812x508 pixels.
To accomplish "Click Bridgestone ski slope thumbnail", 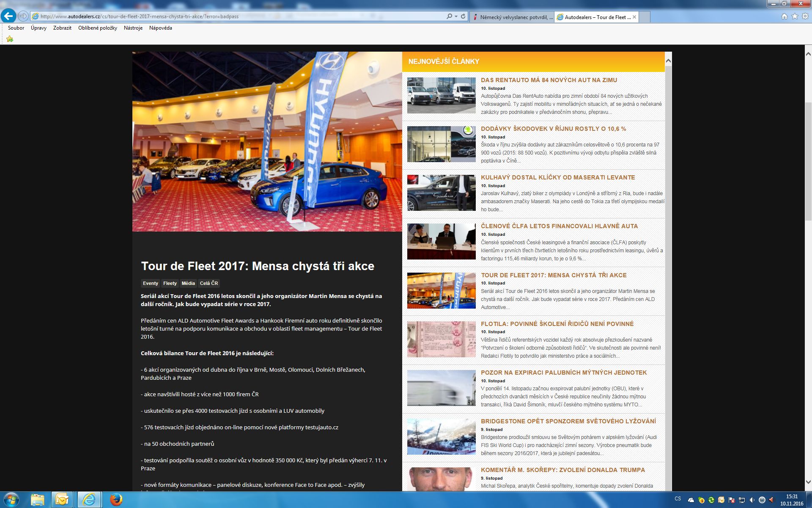I will 441,436.
